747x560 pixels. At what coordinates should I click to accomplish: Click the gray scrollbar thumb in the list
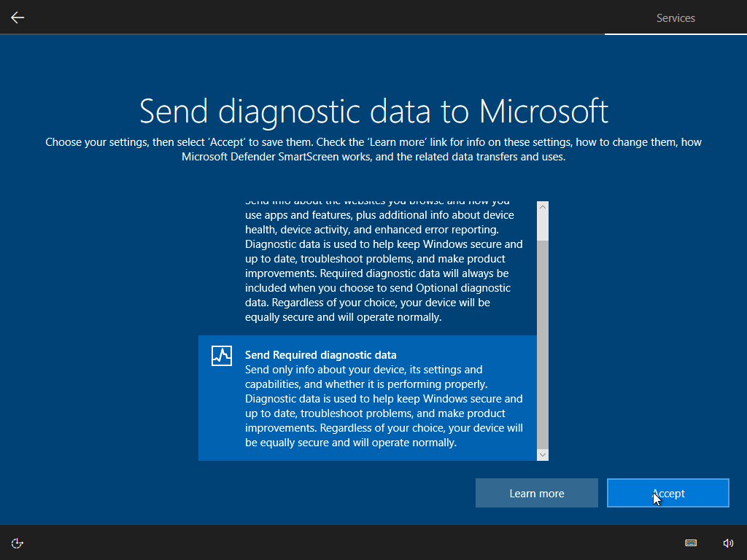click(x=542, y=343)
